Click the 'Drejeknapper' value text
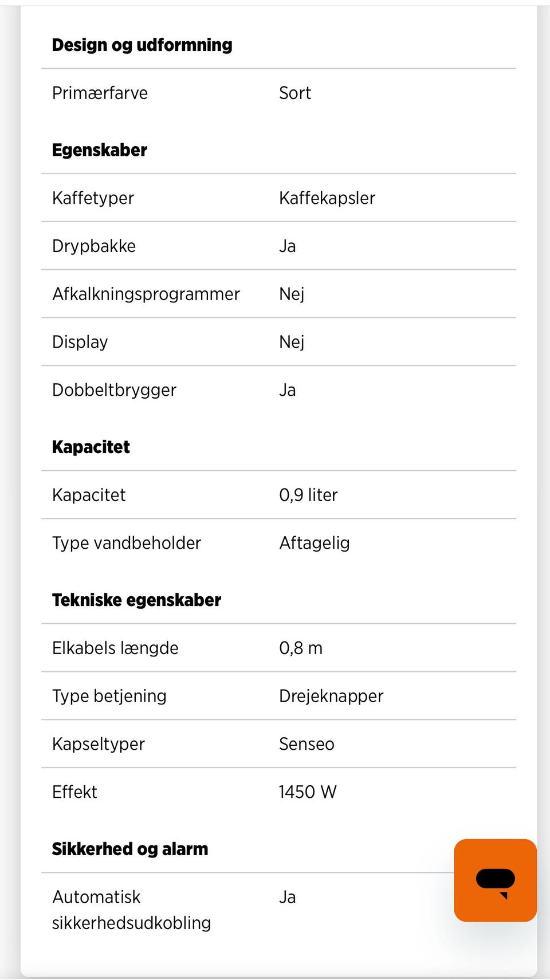This screenshot has height=980, width=550. pyautogui.click(x=331, y=696)
